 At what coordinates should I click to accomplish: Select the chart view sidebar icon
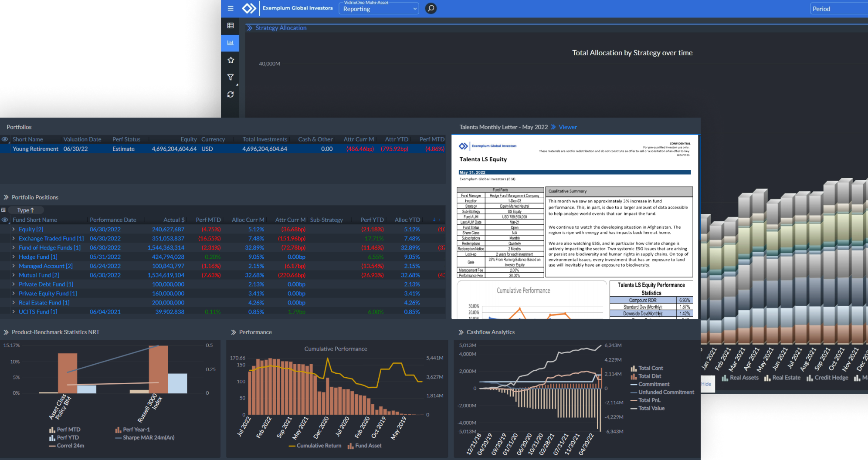[231, 43]
